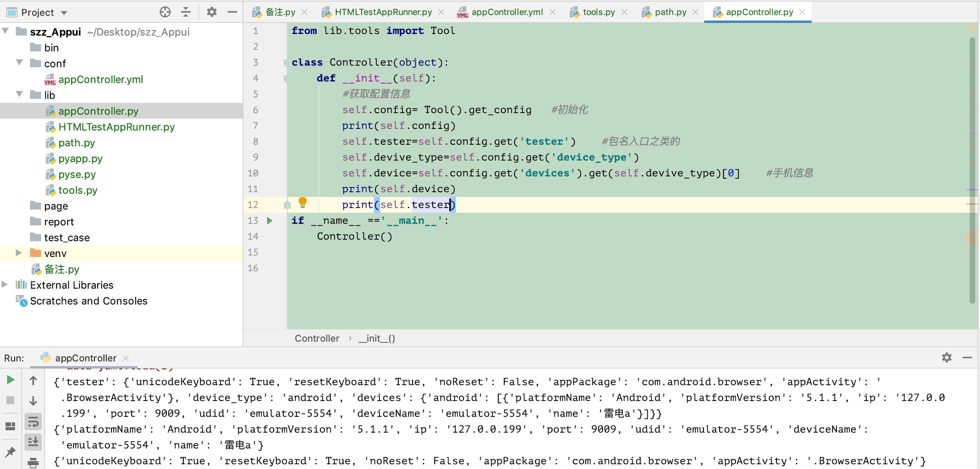Viewport: 980px width, 469px height.
Task: Click the yellow lightbulb intention icon
Action: [303, 202]
